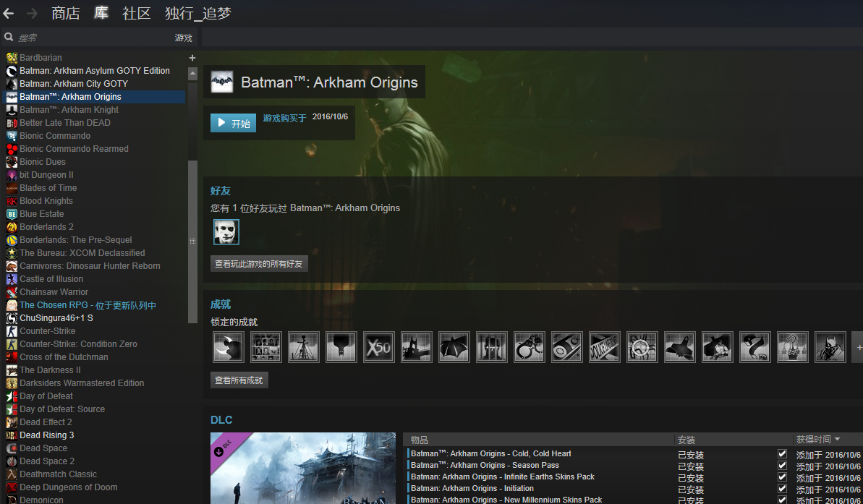863x504 pixels.
Task: Select the X50 achievement icon
Action: [378, 347]
